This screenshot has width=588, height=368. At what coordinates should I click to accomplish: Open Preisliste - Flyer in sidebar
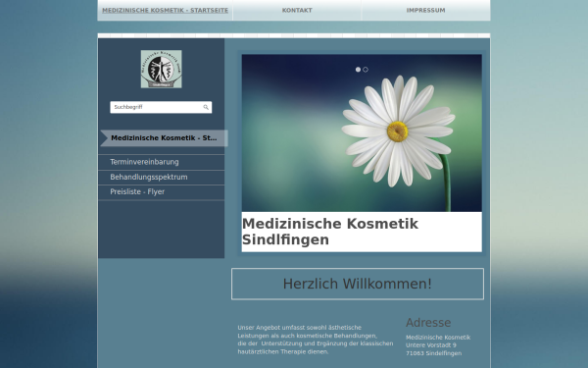[x=162, y=192]
